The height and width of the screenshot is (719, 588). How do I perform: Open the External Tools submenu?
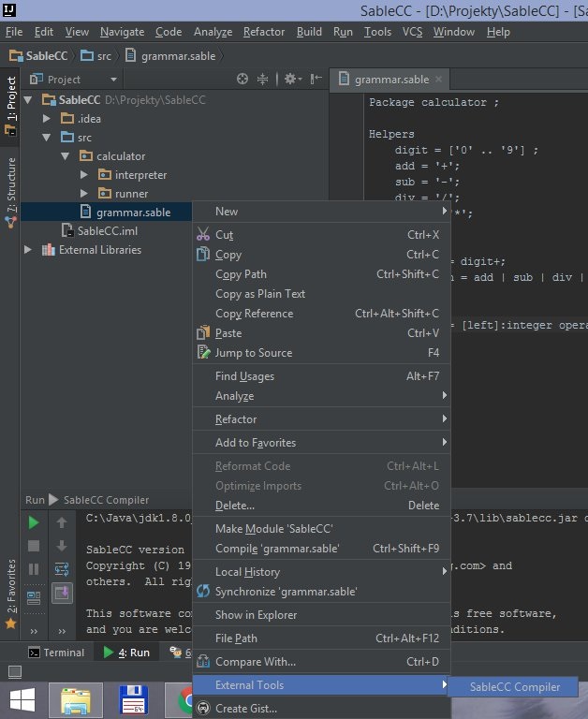pos(321,685)
